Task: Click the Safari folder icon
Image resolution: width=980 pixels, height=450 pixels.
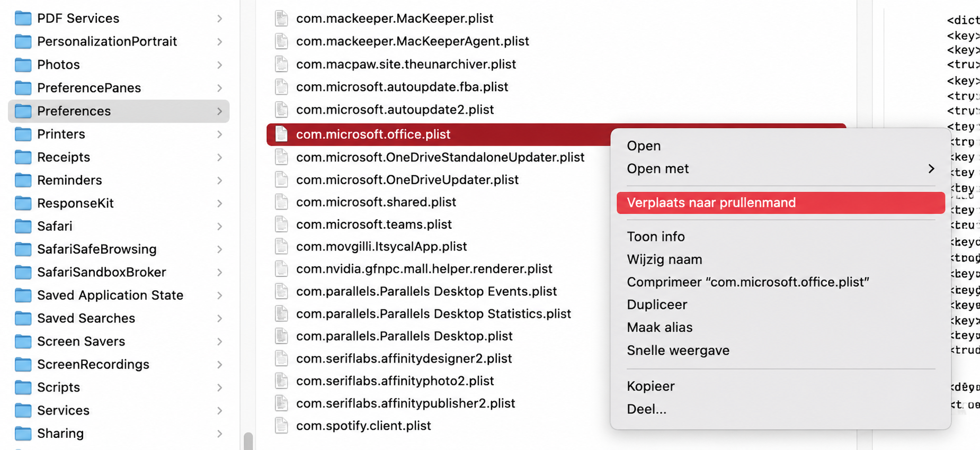Action: (x=23, y=226)
